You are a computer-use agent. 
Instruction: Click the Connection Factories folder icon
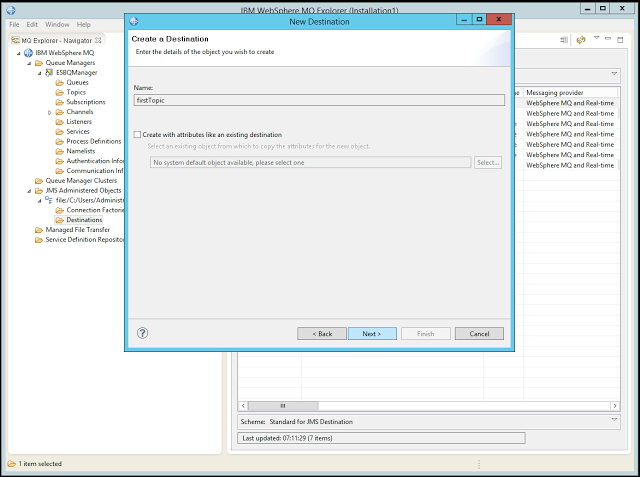click(x=60, y=210)
